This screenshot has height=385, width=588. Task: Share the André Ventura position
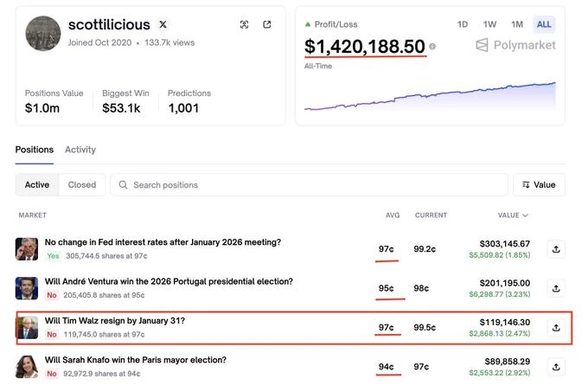tap(556, 288)
